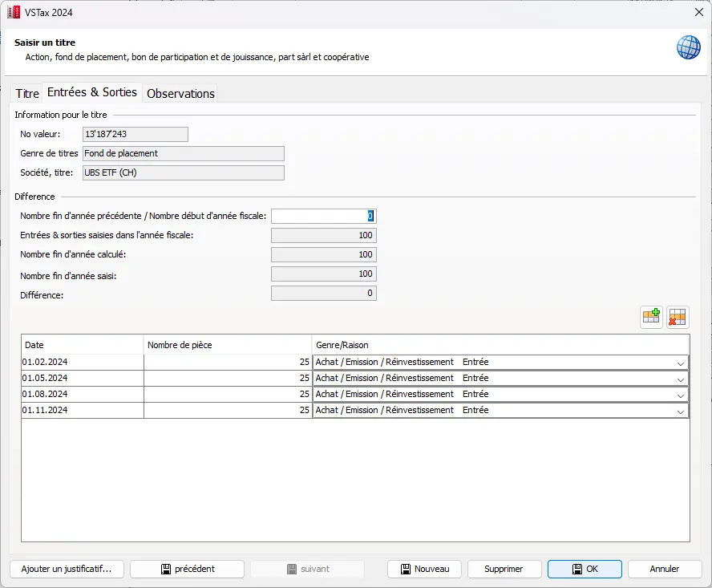Open Genre/Raison dropdown for 01.02.2024 row
Viewport: 712px width, 588px height.
[x=680, y=363]
